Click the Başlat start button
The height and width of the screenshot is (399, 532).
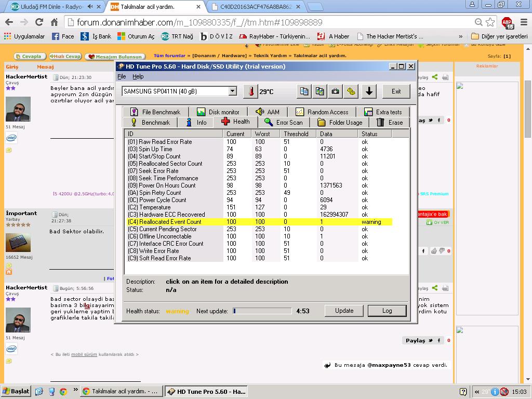pos(16,391)
